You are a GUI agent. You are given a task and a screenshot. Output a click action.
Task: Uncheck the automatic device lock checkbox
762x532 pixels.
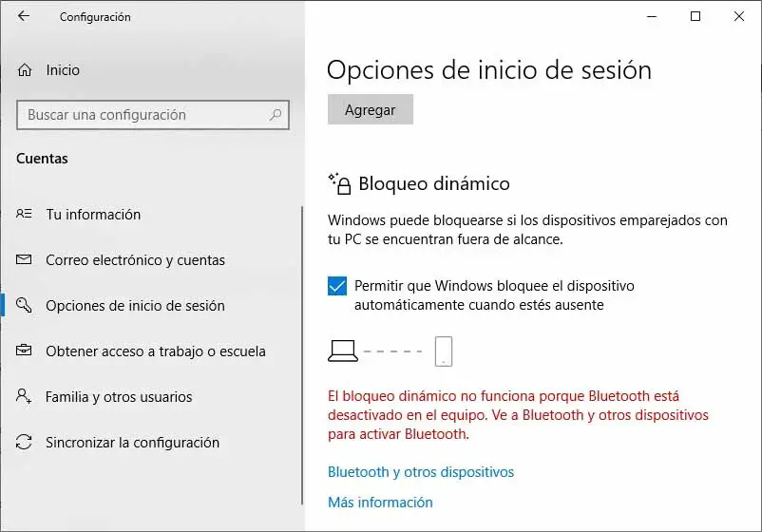point(337,286)
